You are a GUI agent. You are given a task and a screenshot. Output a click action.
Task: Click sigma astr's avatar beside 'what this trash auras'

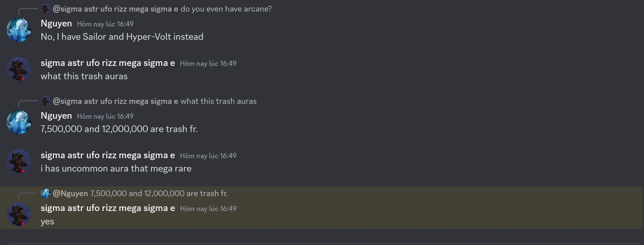pos(19,69)
